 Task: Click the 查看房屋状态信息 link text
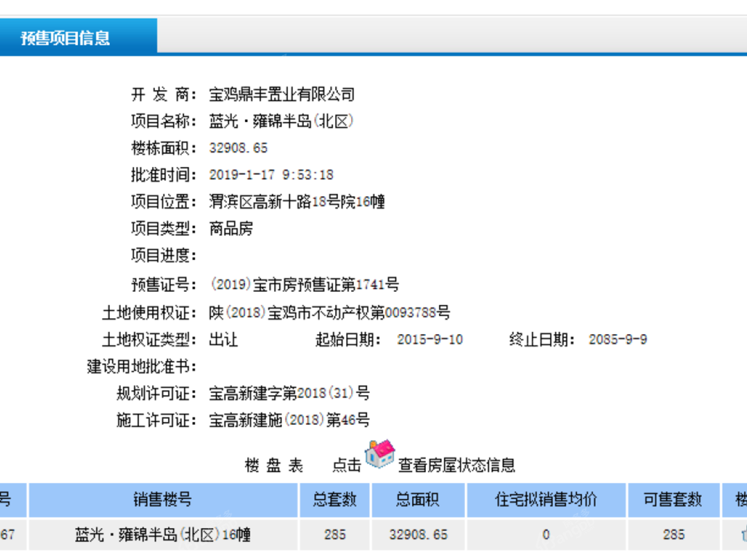[457, 465]
